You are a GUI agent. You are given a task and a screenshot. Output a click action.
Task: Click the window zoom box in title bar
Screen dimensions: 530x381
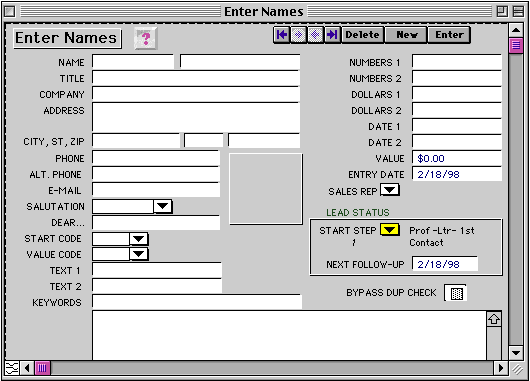(502, 11)
